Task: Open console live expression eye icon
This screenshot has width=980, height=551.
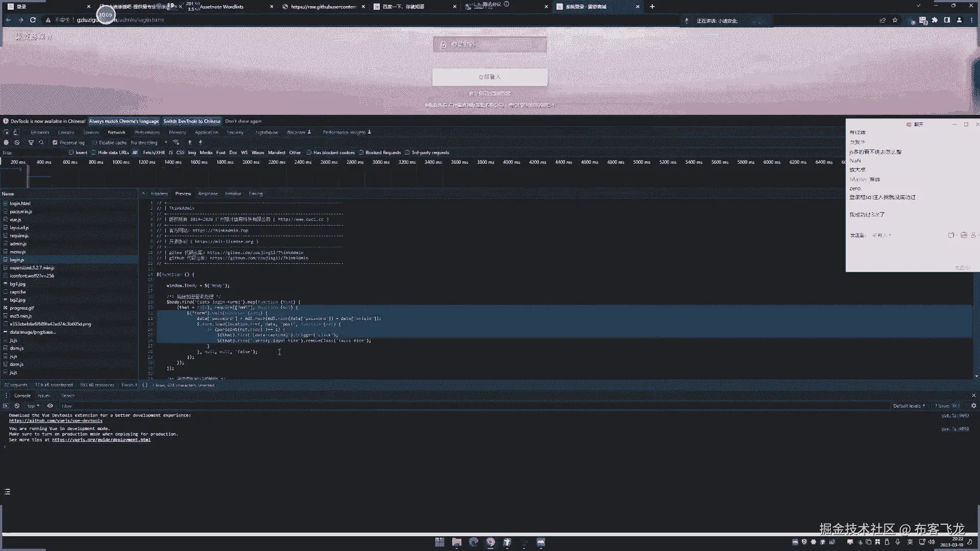Action: (50, 406)
